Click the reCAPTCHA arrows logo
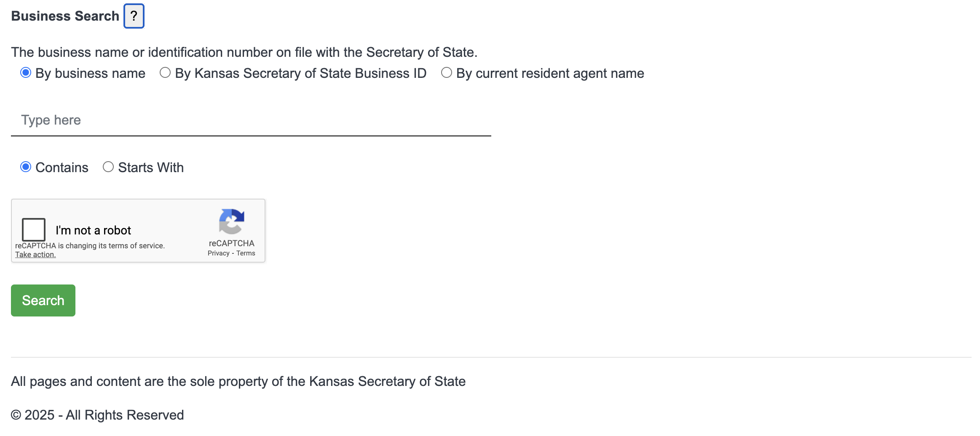Viewport: 980px width, 436px height. (x=231, y=221)
